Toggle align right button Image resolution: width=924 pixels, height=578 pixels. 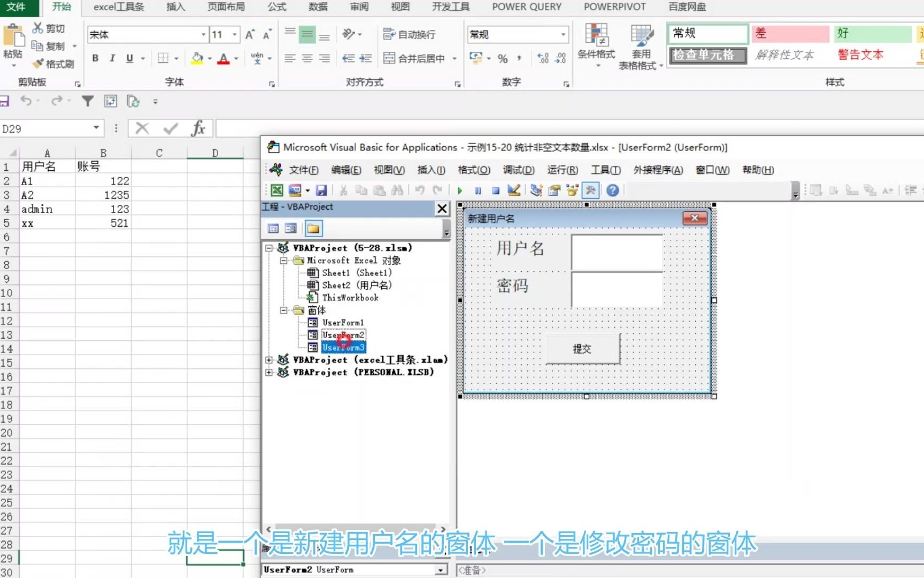coord(325,58)
